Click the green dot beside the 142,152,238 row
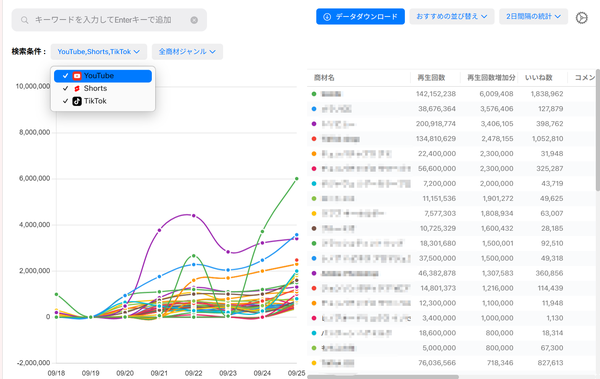The width and height of the screenshot is (600, 379). point(314,94)
